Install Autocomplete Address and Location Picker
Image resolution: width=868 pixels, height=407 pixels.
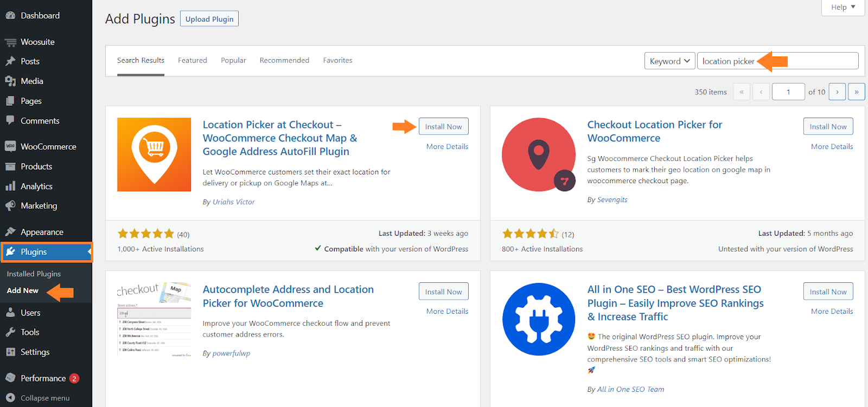click(x=443, y=292)
